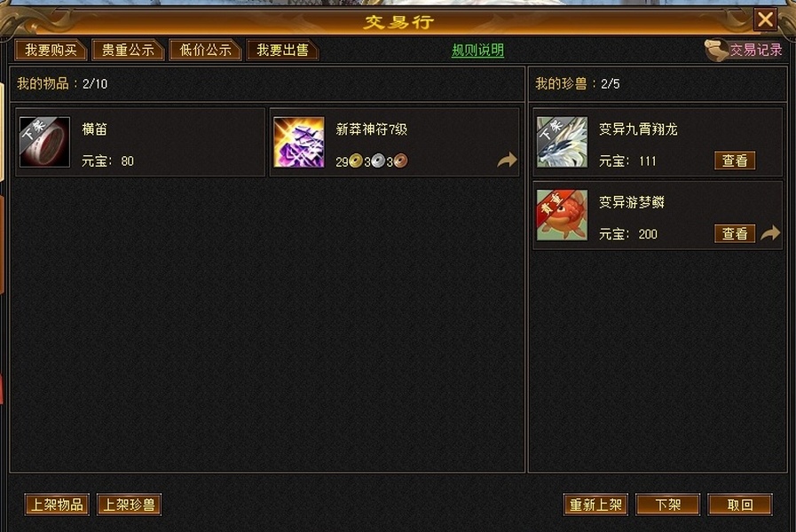Click the gold coin icon in price
Viewport: 796px width, 532px height.
(x=356, y=161)
